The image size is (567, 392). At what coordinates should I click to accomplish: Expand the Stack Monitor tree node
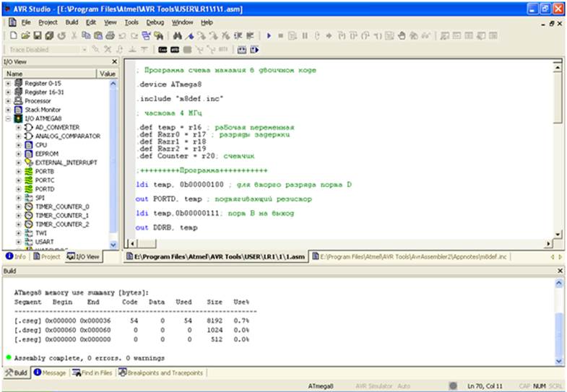pyautogui.click(x=8, y=110)
